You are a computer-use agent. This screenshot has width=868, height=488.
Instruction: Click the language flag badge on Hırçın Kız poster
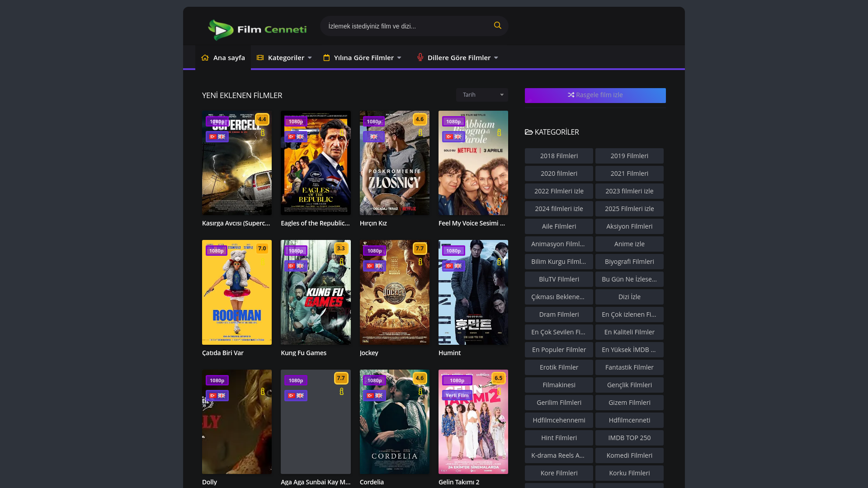click(374, 137)
